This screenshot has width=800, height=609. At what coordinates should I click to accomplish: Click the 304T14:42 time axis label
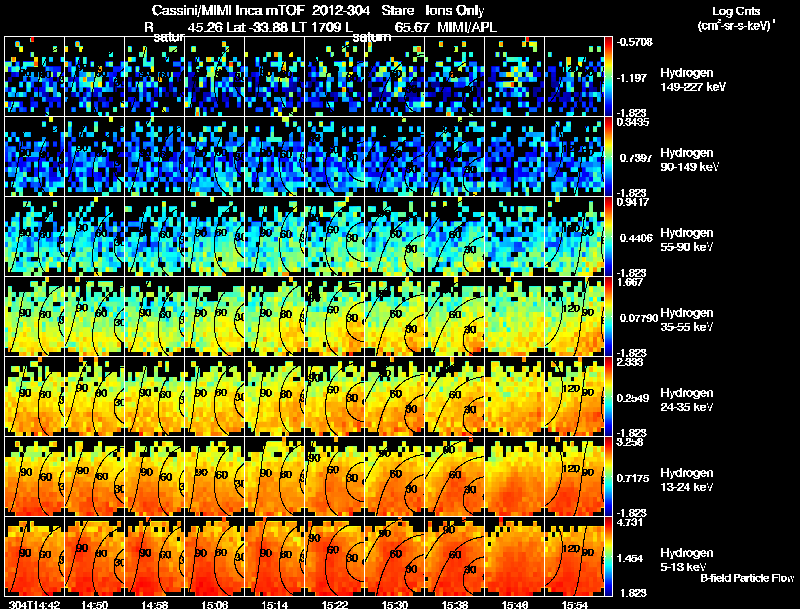click(34, 604)
